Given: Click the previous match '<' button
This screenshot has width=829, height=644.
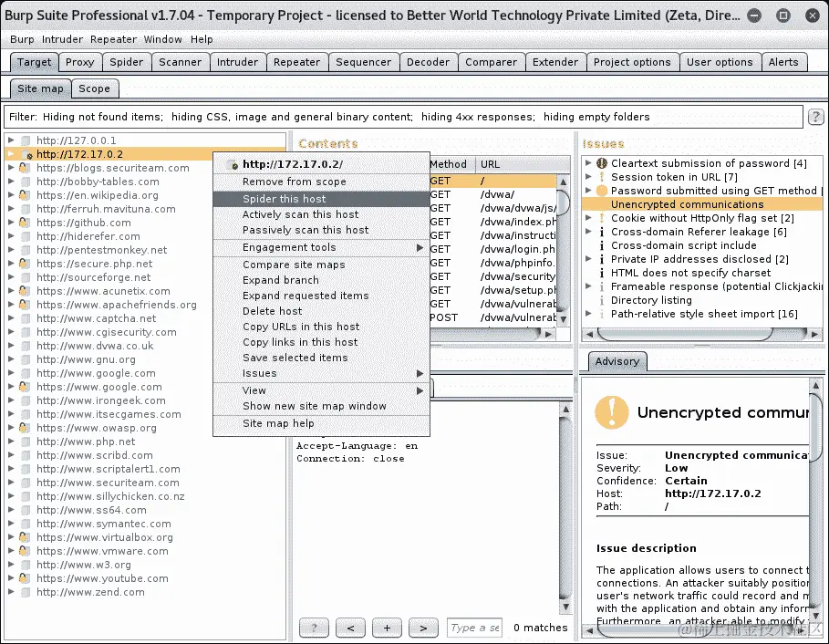Looking at the screenshot, I should click(350, 628).
